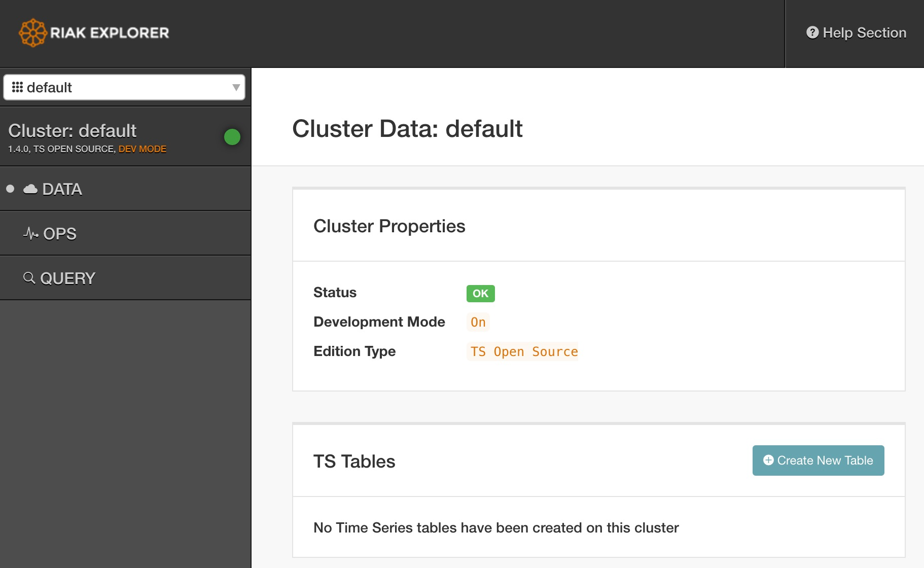Go to the OPS sidebar section
The width and height of the screenshot is (924, 568).
60,234
